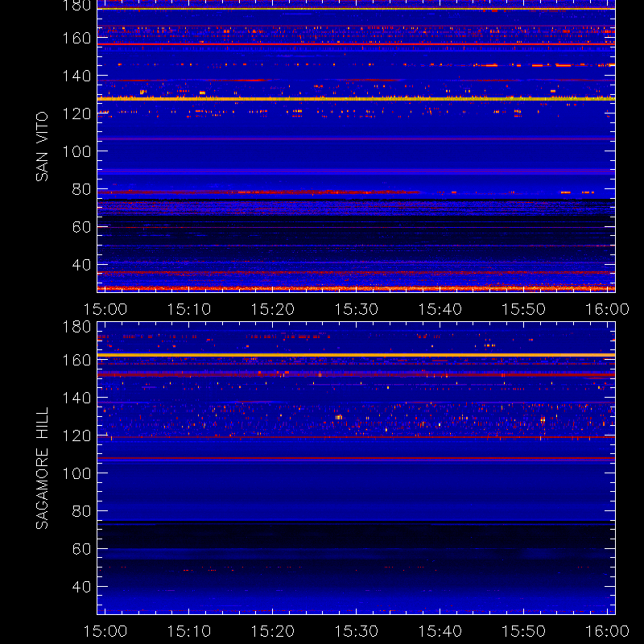
Task: Click 15:50 time label under Sagamore Hill plot
Action: pos(524,631)
